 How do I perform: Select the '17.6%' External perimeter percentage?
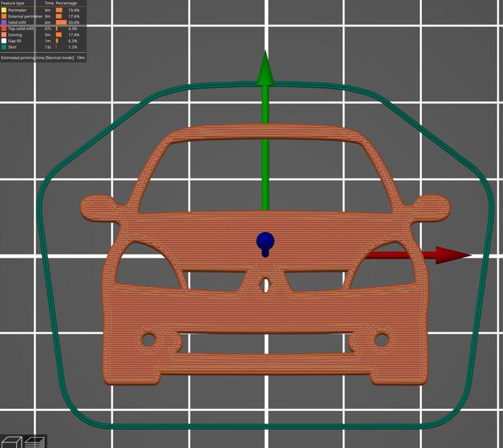74,16
